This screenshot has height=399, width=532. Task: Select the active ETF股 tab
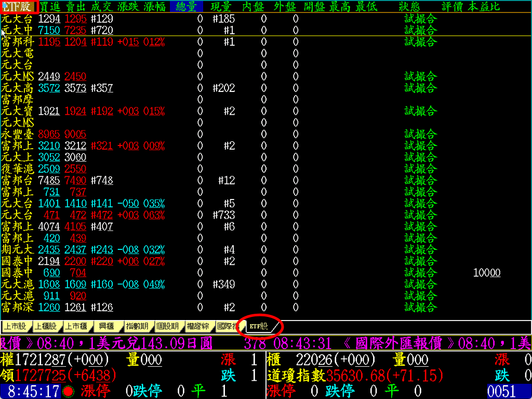259,326
